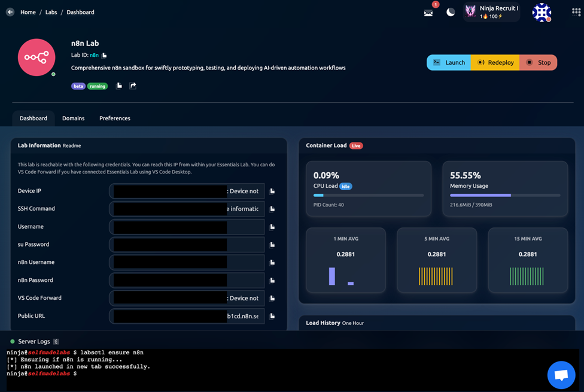Click the Server Logs info icon

pos(56,342)
